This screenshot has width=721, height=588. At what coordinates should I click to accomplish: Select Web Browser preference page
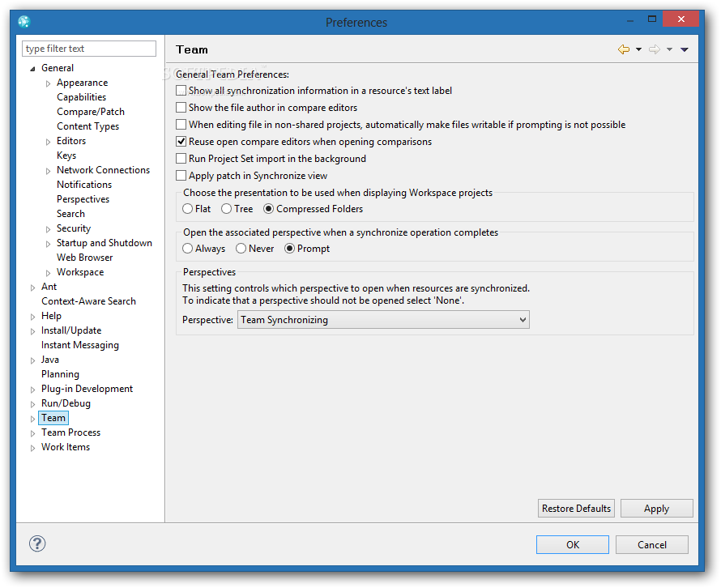pos(85,258)
